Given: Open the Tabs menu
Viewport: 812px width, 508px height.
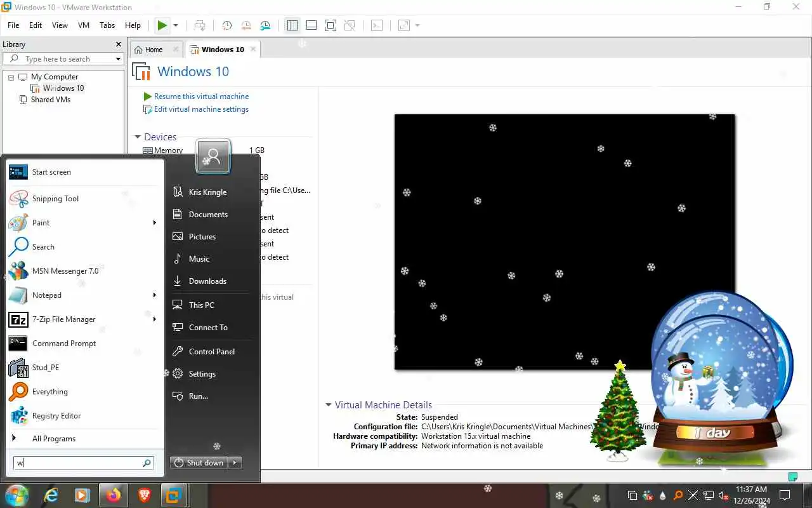Looking at the screenshot, I should tap(107, 25).
